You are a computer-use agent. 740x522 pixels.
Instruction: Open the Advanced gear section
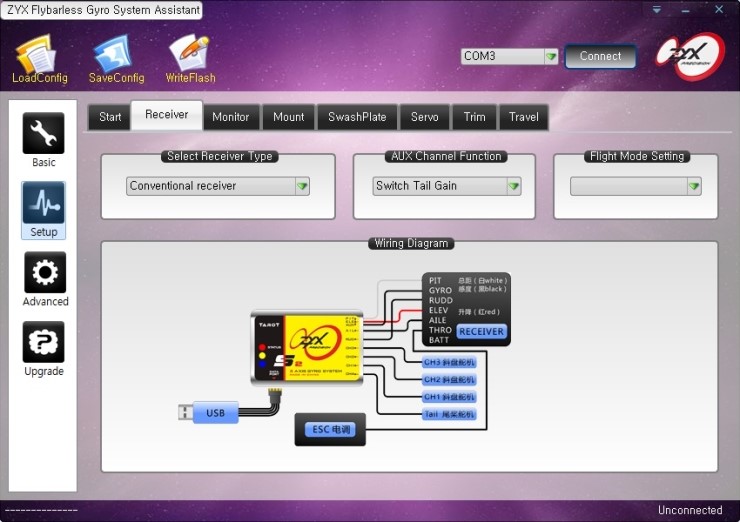(45, 272)
